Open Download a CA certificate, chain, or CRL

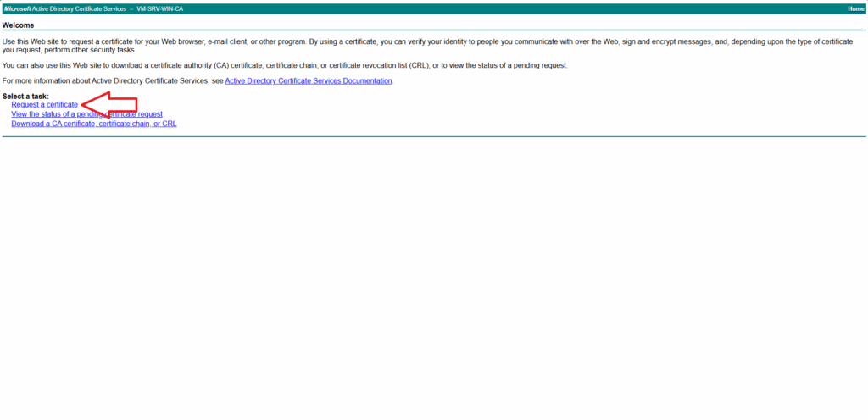(x=93, y=124)
